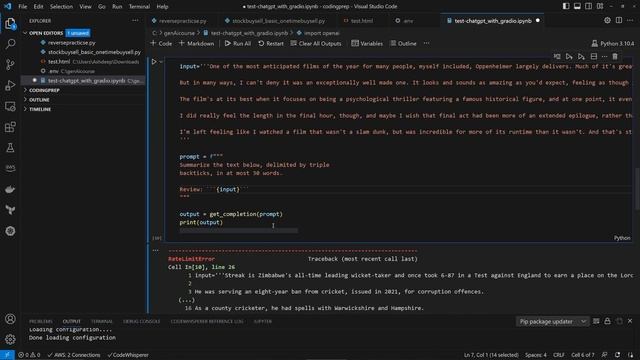Switch to test.html editor tab
The height and width of the screenshot is (360, 640).
point(362,20)
